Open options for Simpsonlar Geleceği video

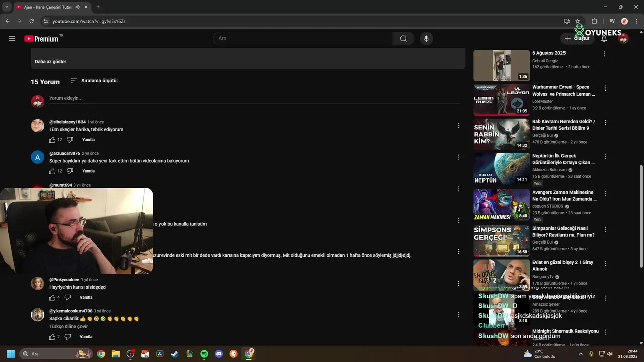(605, 229)
